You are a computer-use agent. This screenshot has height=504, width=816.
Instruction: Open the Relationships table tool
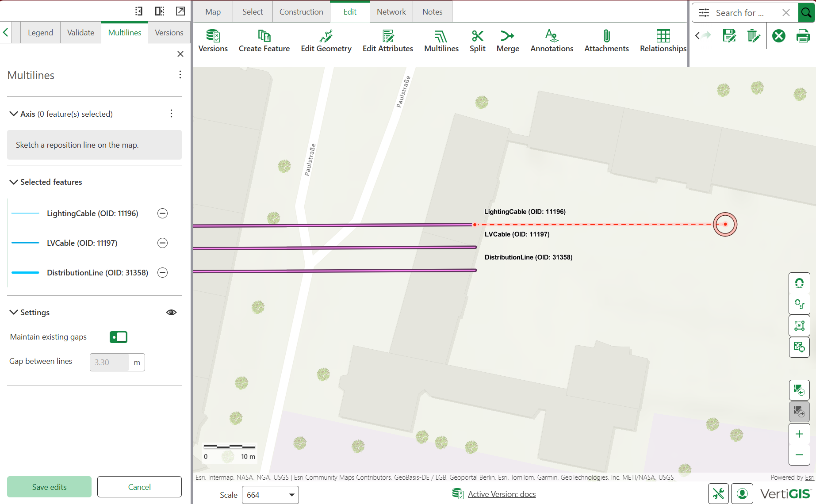[663, 41]
